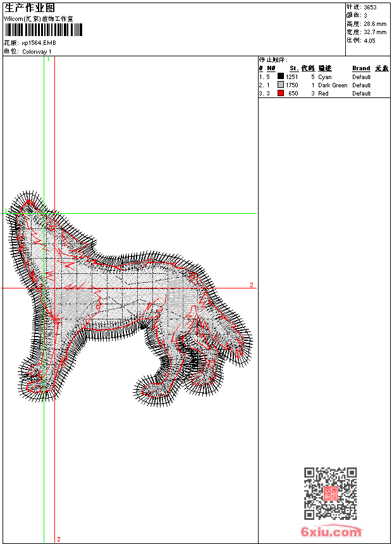
Task: Click the St. column header
Action: (293, 68)
